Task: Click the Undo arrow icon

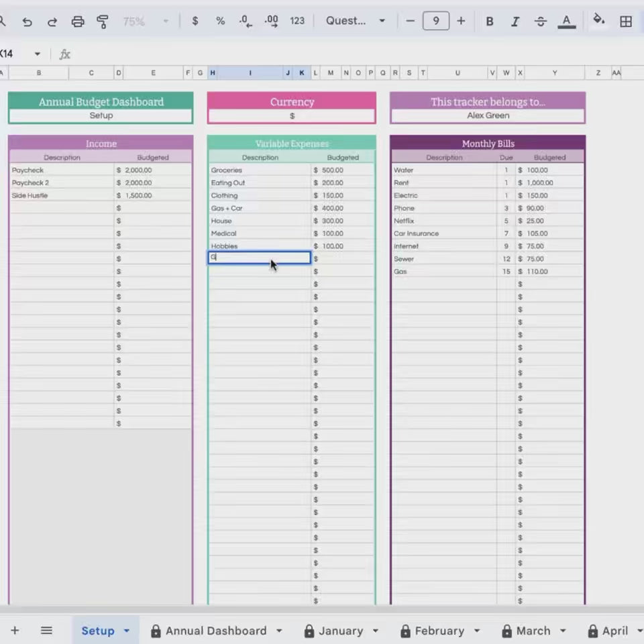Action: (27, 21)
